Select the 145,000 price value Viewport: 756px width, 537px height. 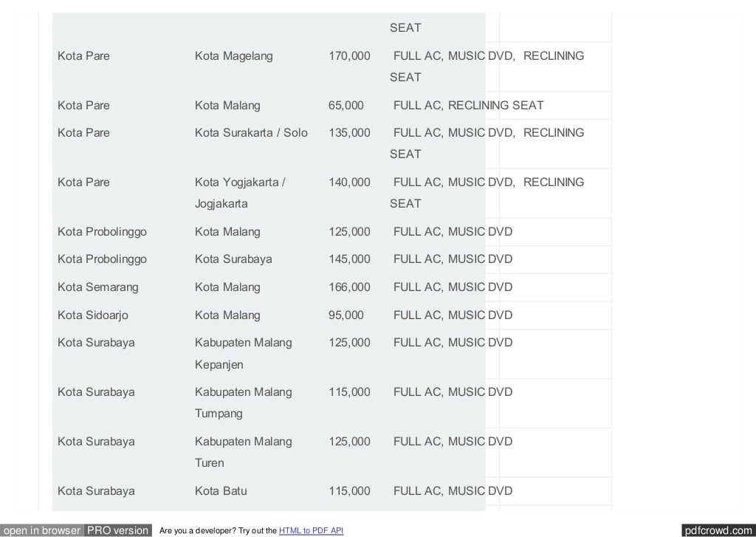click(349, 259)
